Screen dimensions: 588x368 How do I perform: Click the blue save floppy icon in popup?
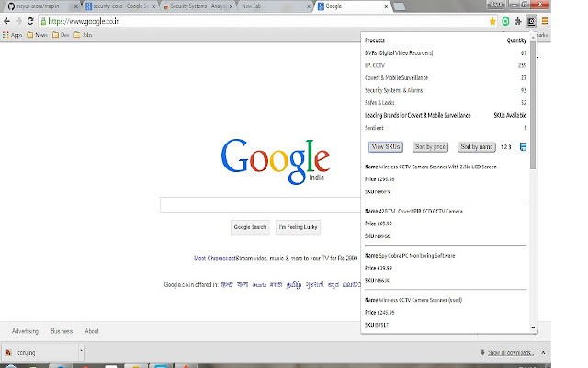523,147
